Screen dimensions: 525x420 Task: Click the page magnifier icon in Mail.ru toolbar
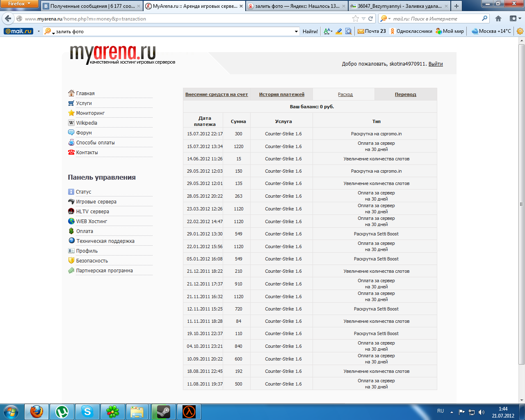coord(348,31)
